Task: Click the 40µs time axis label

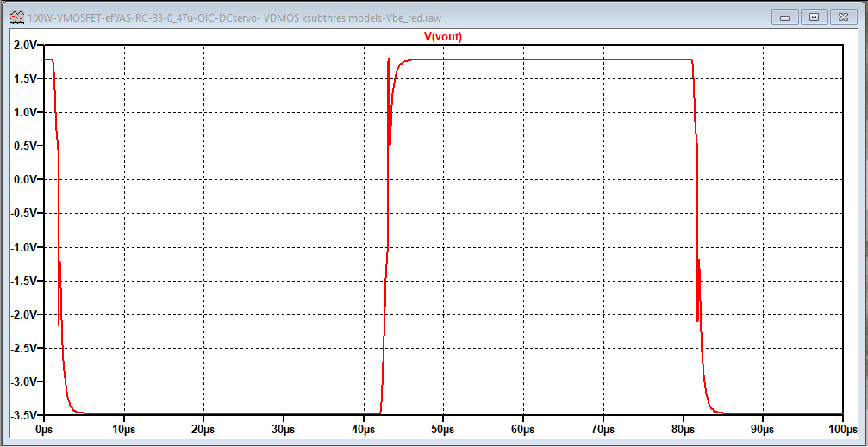Action: pos(364,430)
